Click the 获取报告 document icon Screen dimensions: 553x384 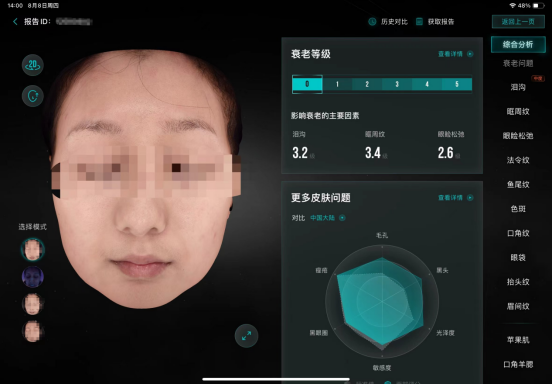419,22
